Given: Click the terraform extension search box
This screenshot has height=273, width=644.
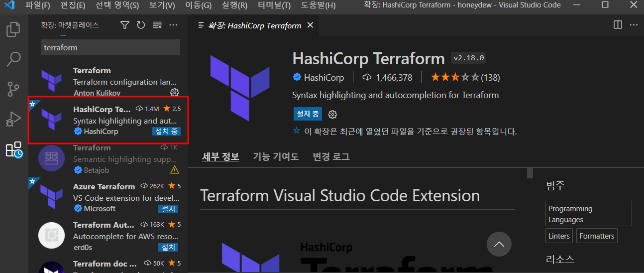Looking at the screenshot, I should [x=110, y=47].
